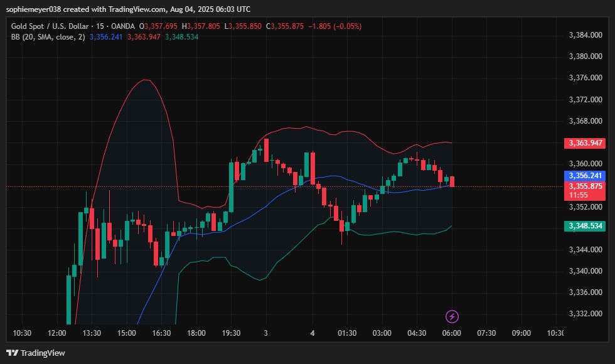The height and width of the screenshot is (364, 615).
Task: Click the 04:30 time axis label
Action: tap(417, 333)
